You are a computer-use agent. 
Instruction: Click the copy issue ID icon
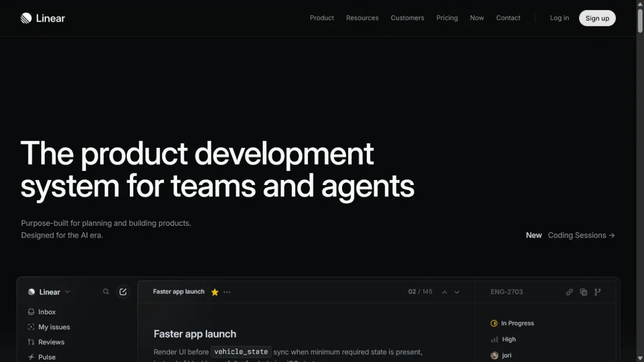click(584, 292)
